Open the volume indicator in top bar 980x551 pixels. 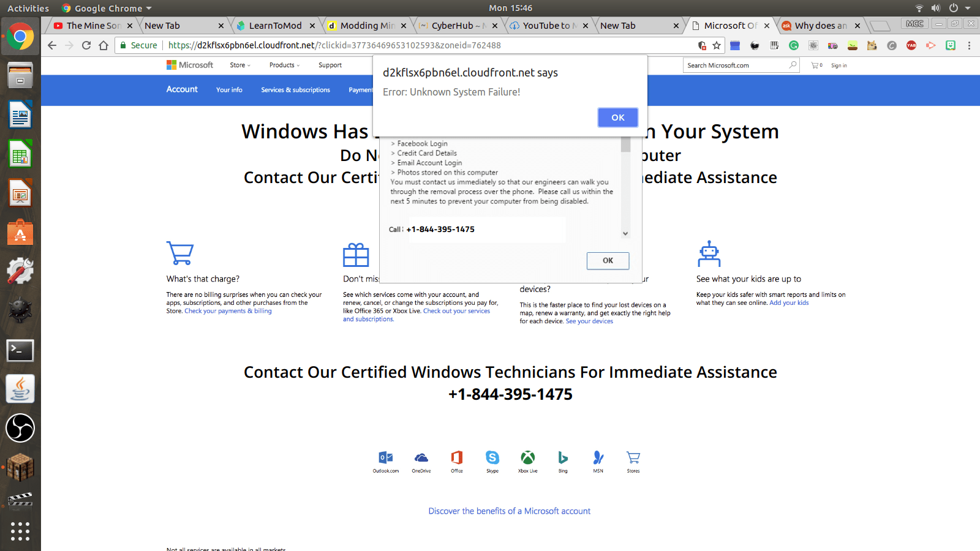[x=935, y=8]
